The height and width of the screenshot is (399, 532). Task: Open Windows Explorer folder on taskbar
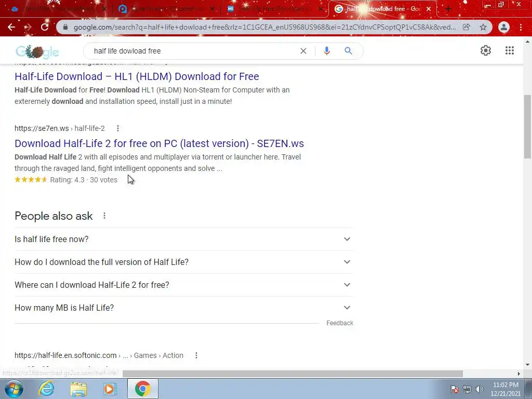[x=78, y=389]
